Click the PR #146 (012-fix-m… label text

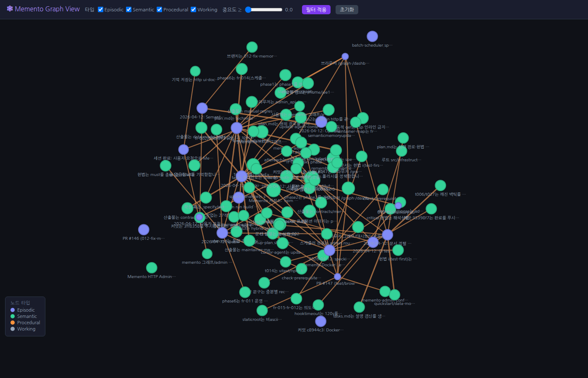coord(144,239)
